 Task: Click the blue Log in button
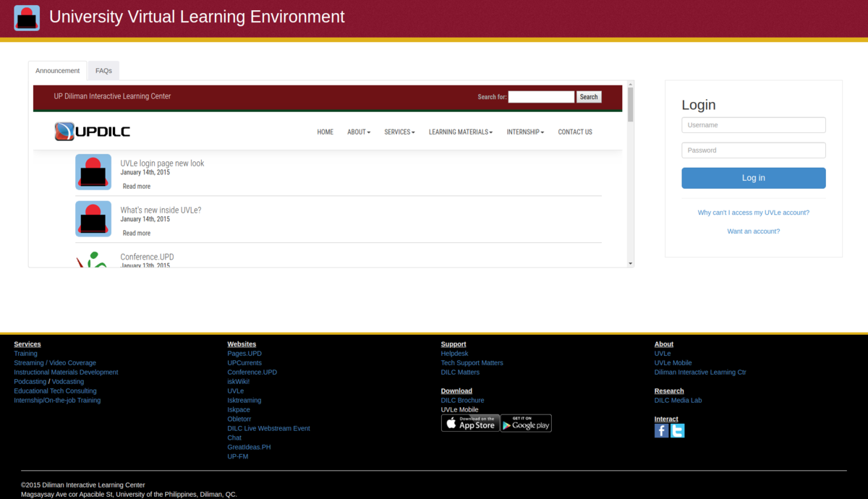[x=754, y=178]
